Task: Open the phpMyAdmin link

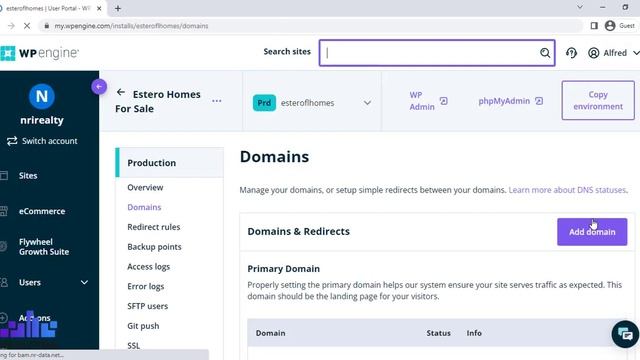Action: (504, 101)
